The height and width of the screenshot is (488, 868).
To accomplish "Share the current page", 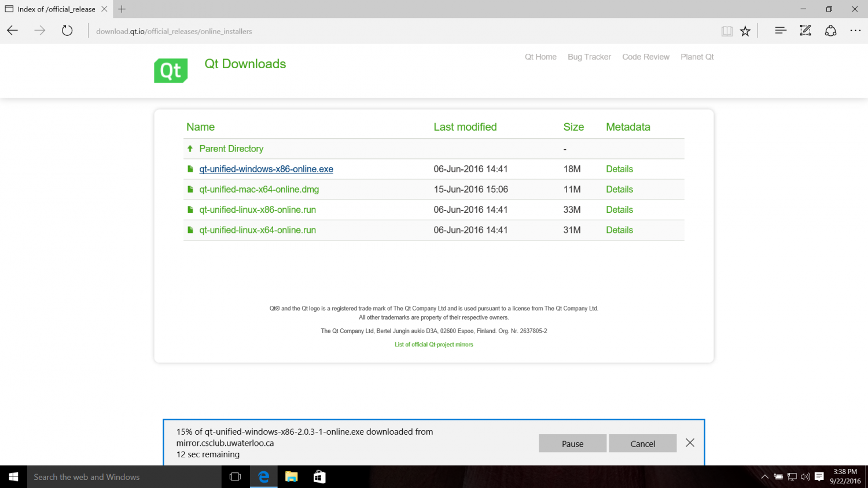I will click(830, 31).
